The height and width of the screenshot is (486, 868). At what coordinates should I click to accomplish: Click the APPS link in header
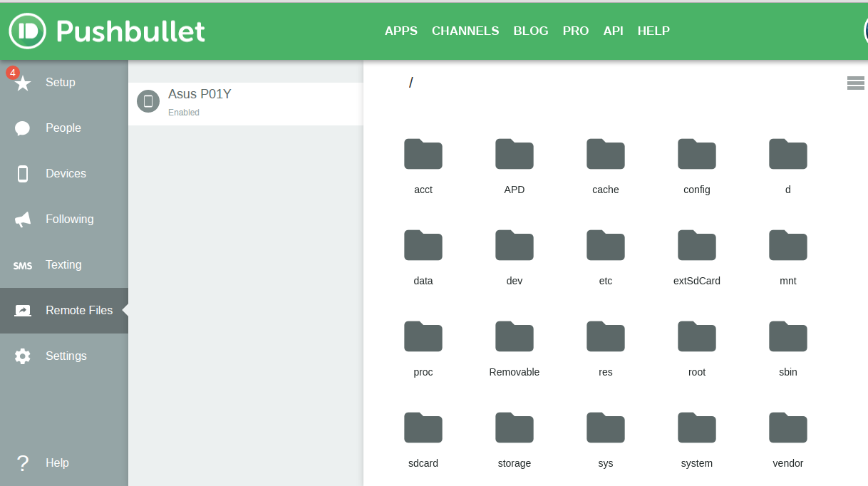[x=401, y=31]
